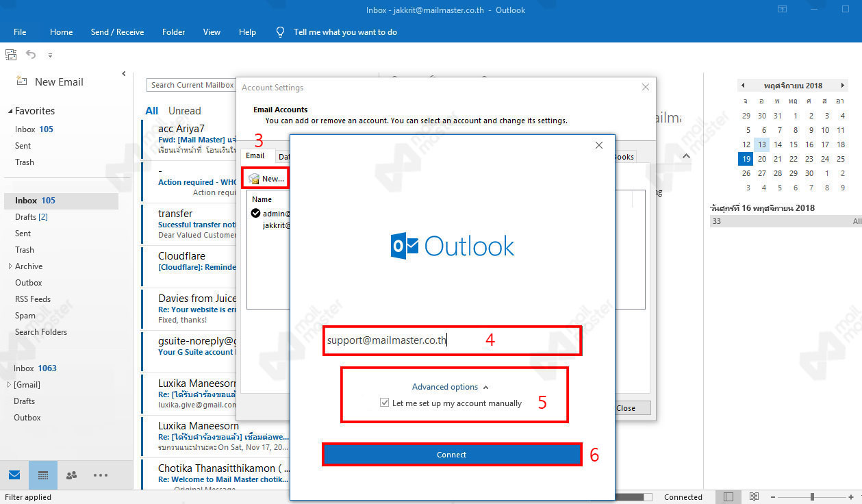Expand the Archive folder tree
Image resolution: width=862 pixels, height=504 pixels.
coord(8,266)
